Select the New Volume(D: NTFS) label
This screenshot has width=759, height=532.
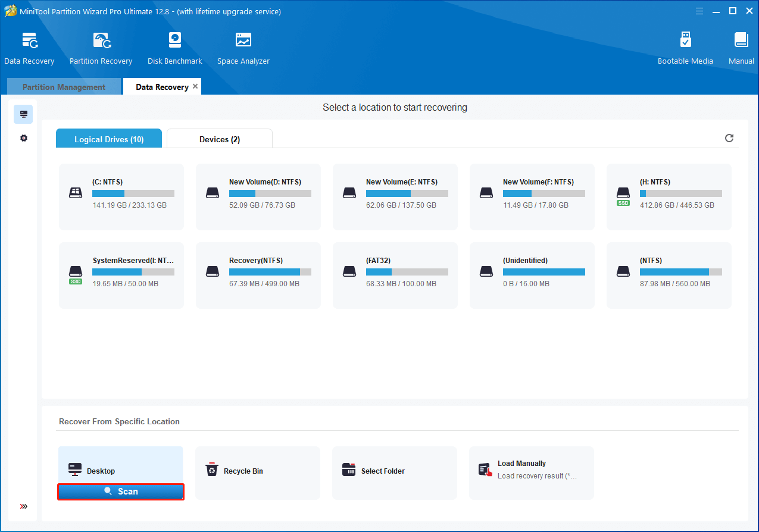tap(265, 182)
